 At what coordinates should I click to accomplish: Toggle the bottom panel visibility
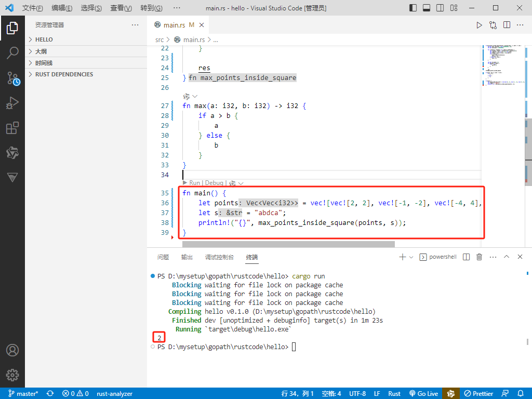[427, 8]
